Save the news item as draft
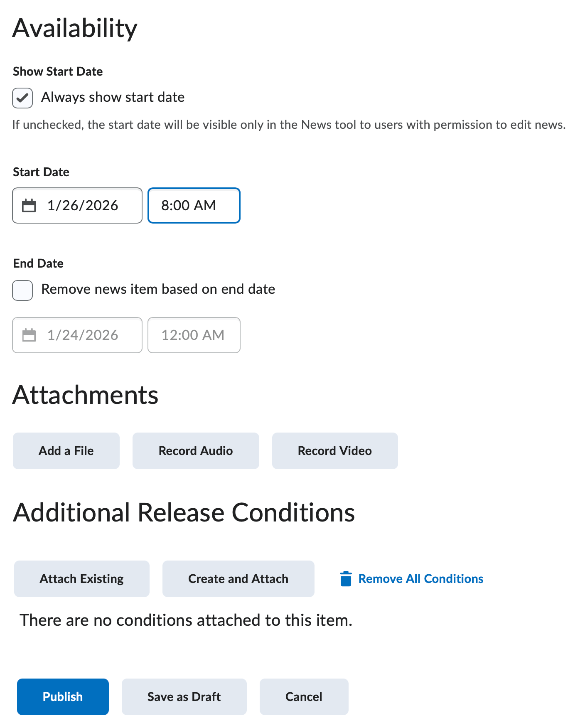 pos(184,696)
